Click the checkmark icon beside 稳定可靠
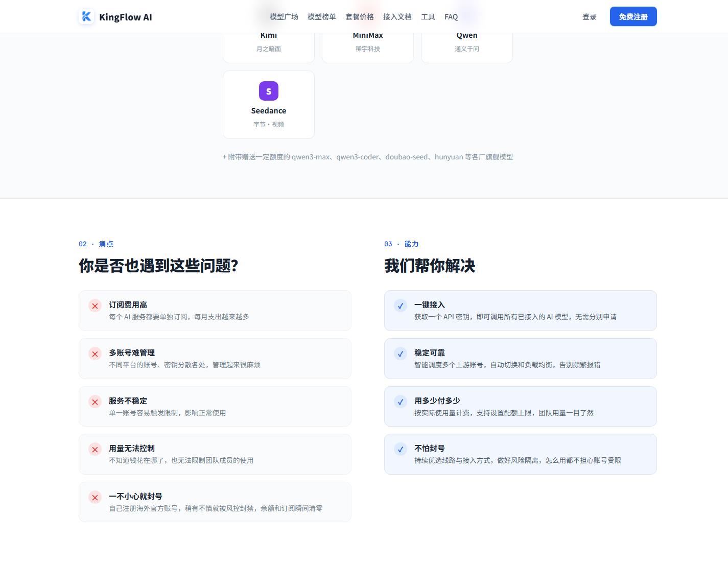 401,354
